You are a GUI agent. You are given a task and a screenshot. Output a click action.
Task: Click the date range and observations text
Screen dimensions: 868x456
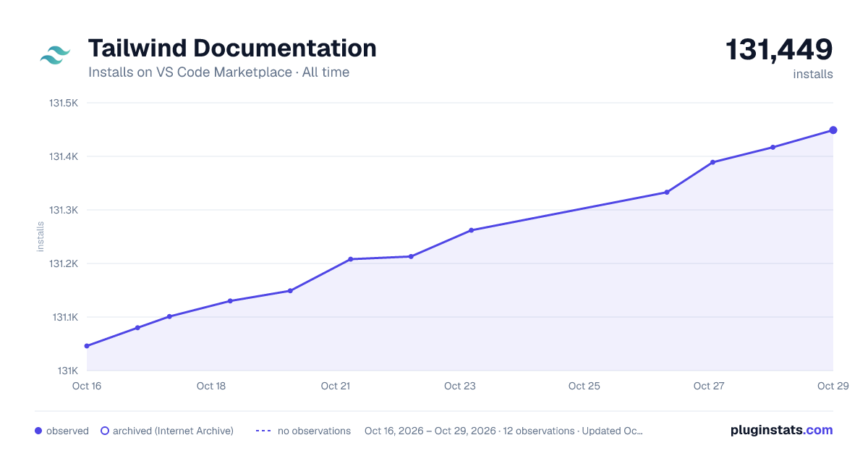click(503, 431)
